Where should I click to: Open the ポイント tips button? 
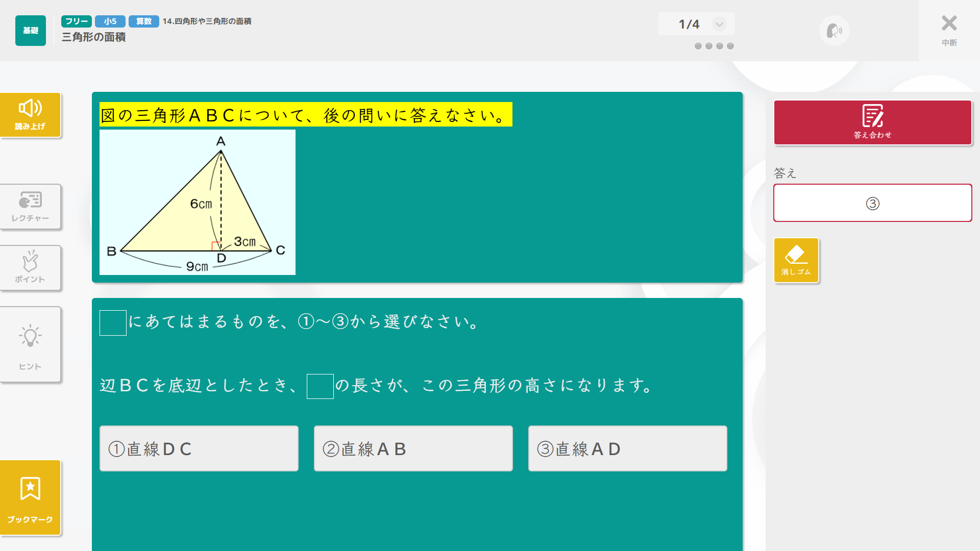point(30,267)
